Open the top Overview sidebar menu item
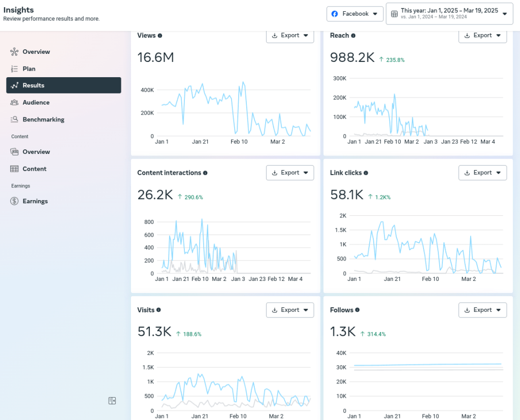 coord(36,52)
